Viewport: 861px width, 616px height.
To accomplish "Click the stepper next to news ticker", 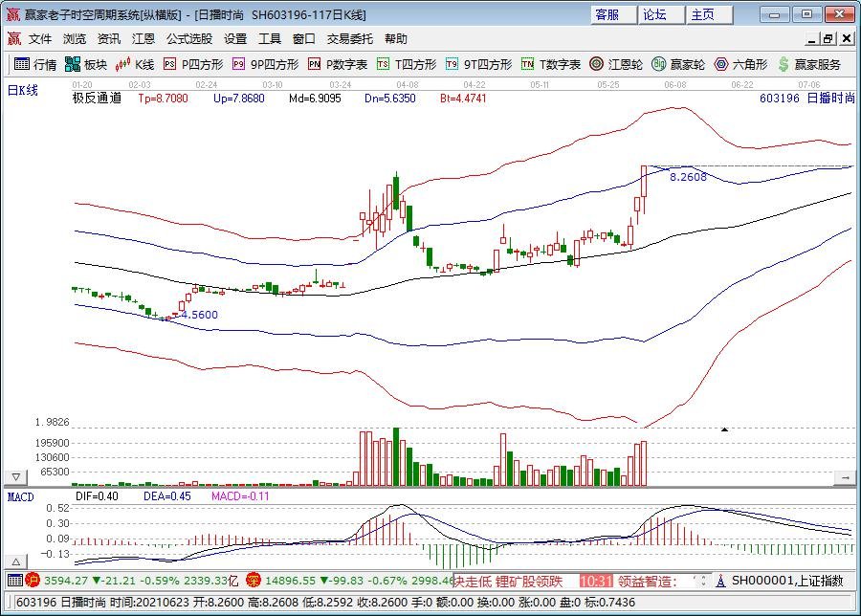I will click(703, 581).
